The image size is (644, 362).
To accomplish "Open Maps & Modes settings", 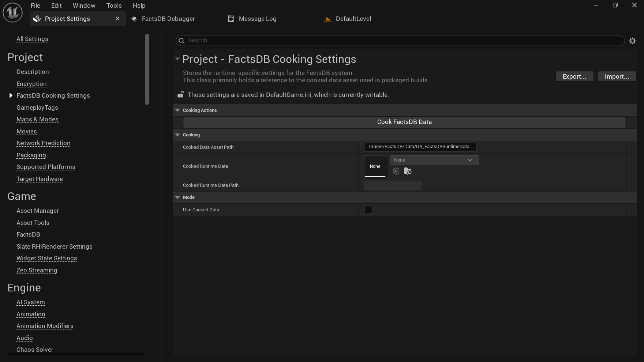I will click(37, 120).
